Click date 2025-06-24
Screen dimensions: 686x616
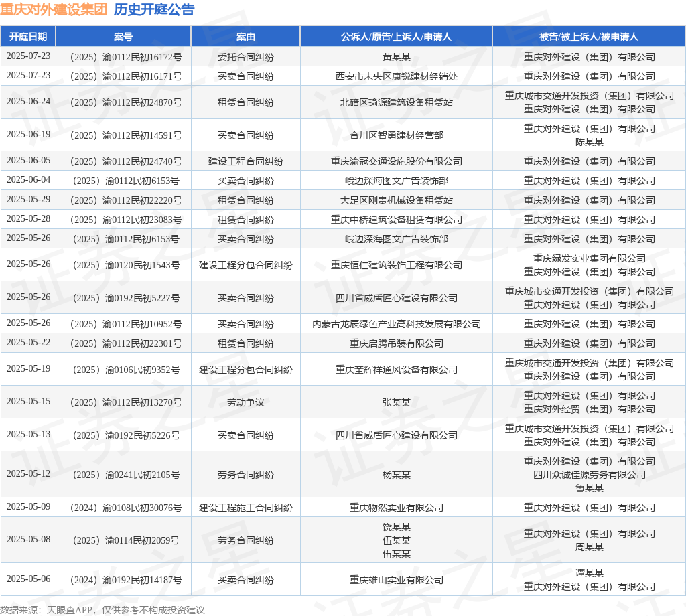coord(28,101)
